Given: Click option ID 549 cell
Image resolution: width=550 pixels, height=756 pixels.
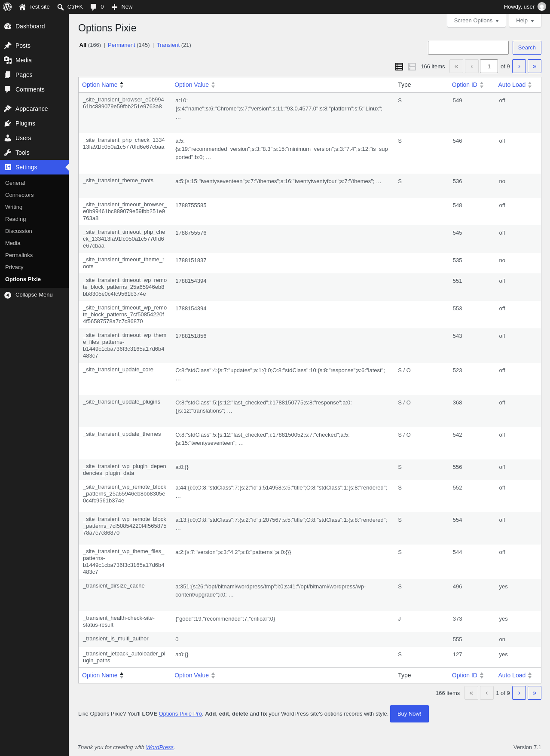Looking at the screenshot, I should point(458,101).
